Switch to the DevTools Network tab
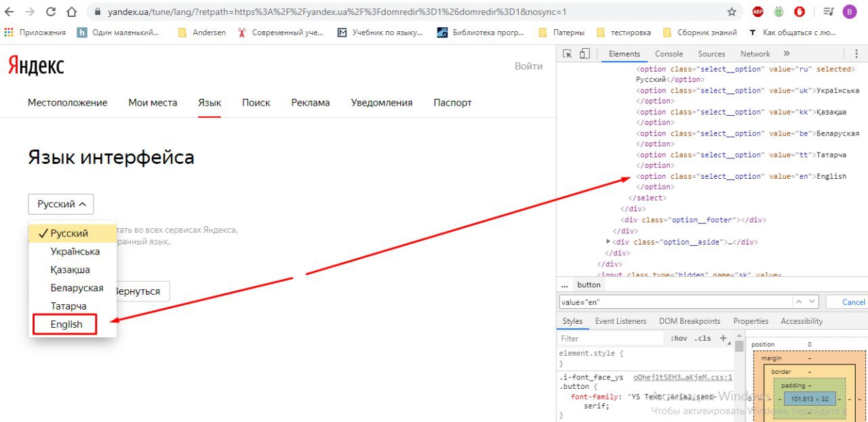Screen dimensions: 868x422 click(755, 54)
